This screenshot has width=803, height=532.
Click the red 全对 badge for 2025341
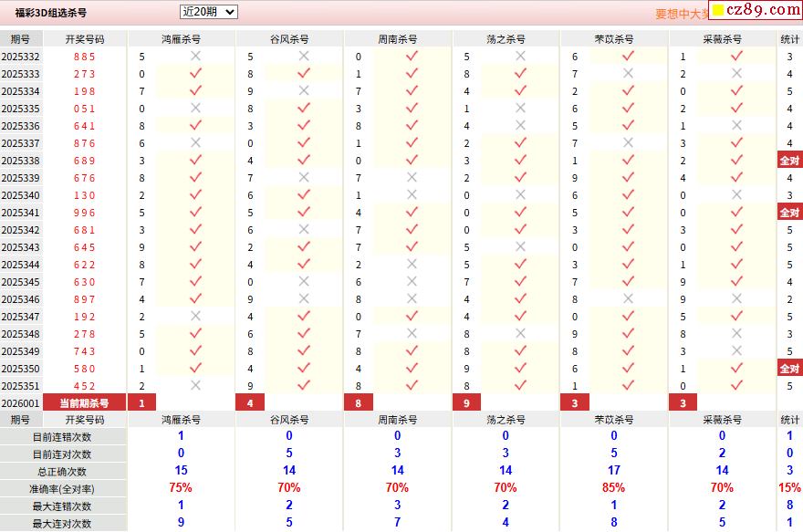point(789,213)
